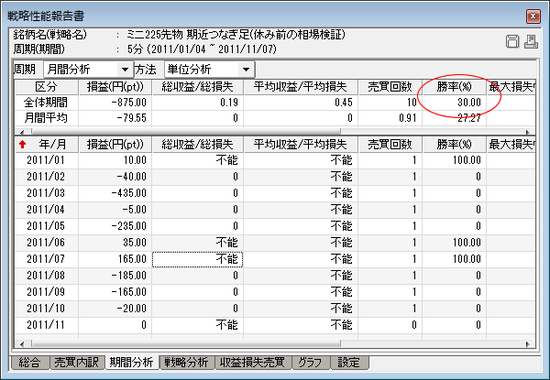550x380 pixels.
Task: Click the 27.27 monthly win rate cell
Action: (x=454, y=118)
